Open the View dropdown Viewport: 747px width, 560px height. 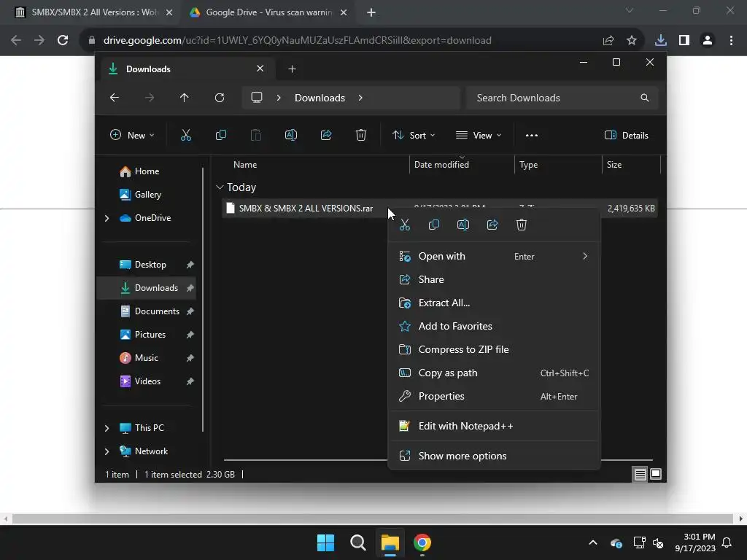[x=479, y=135]
